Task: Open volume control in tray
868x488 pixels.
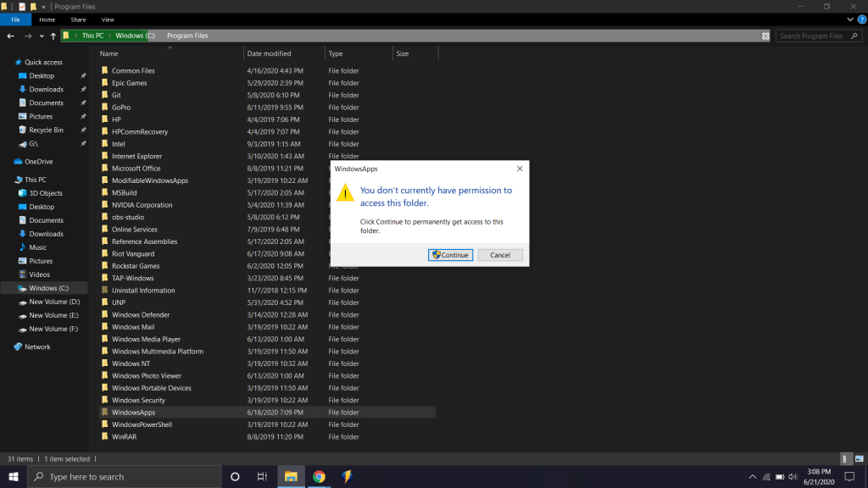Action: [793, 477]
